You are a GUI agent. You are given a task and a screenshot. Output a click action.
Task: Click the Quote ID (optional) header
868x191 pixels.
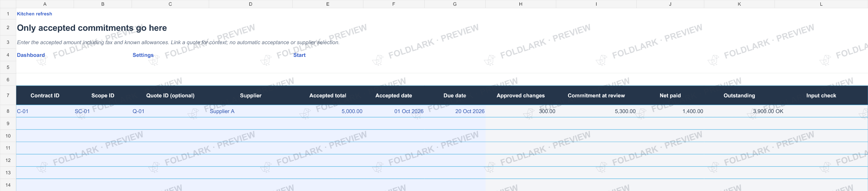pos(170,95)
